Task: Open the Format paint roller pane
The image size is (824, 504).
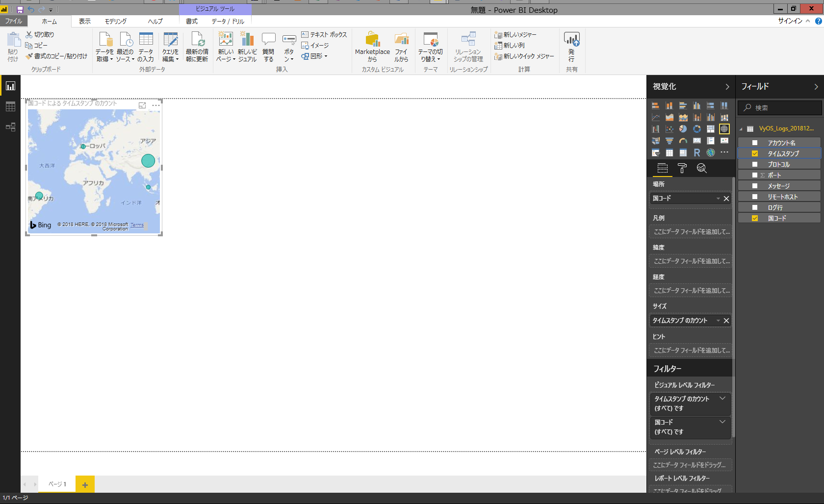Action: (682, 169)
